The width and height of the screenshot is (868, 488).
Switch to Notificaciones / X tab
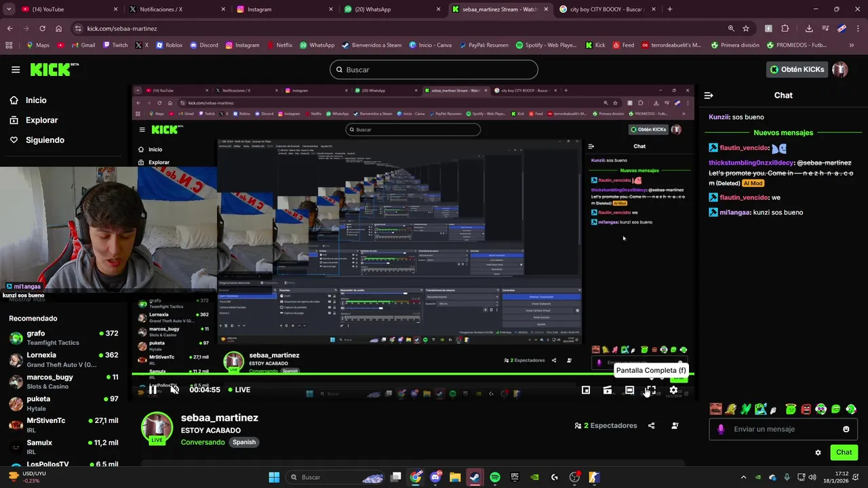coord(176,9)
